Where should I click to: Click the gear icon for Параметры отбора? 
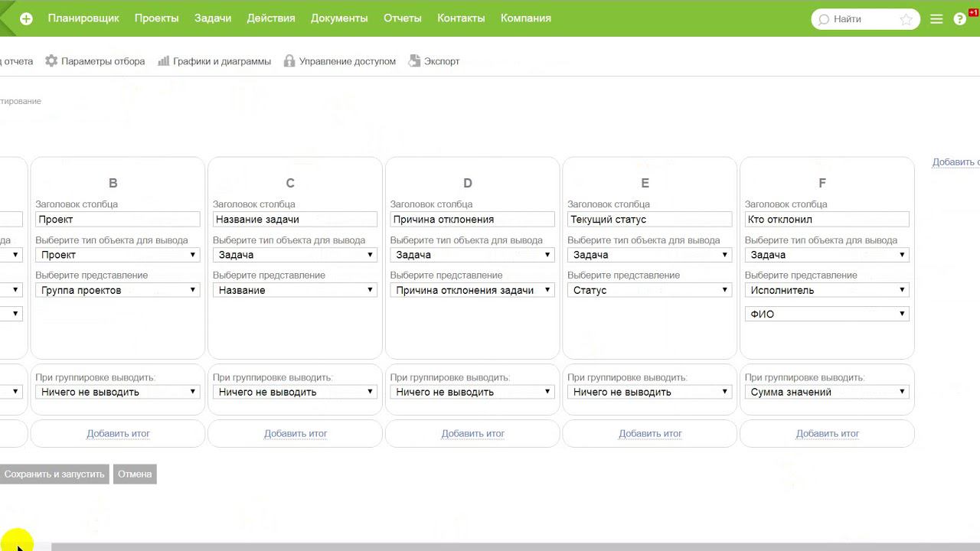click(x=51, y=61)
